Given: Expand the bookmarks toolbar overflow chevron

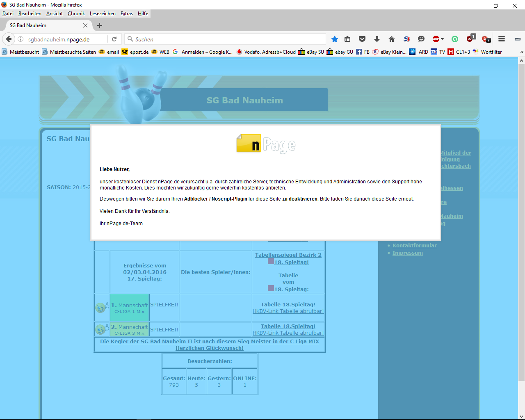Looking at the screenshot, I should (521, 52).
